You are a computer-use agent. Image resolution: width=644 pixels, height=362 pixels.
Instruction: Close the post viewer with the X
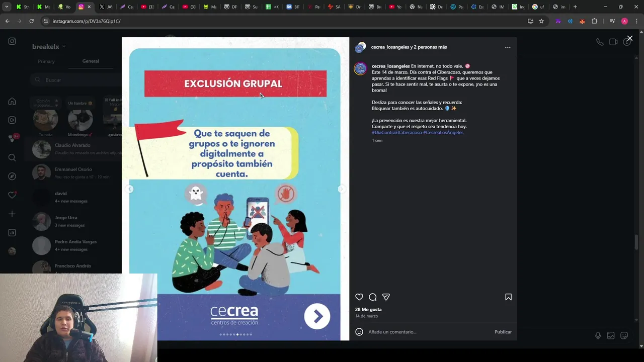pos(629,38)
